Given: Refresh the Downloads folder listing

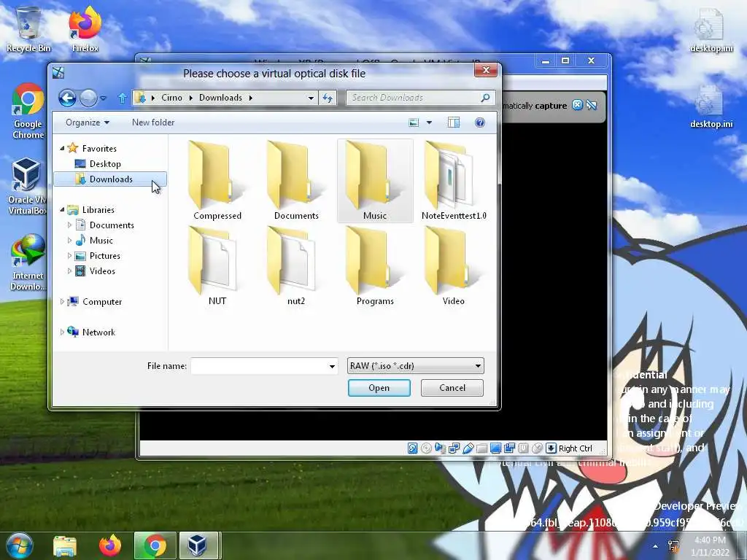Looking at the screenshot, I should point(328,98).
